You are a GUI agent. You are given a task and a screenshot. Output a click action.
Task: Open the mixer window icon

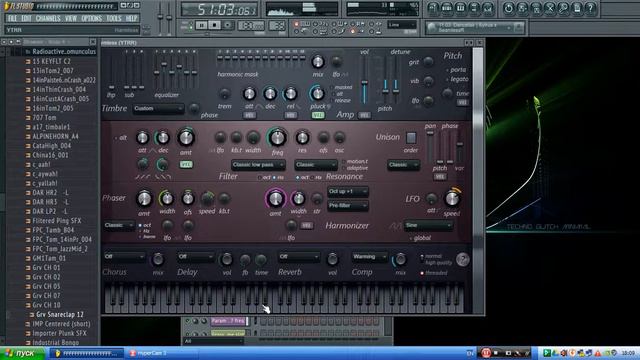click(488, 8)
